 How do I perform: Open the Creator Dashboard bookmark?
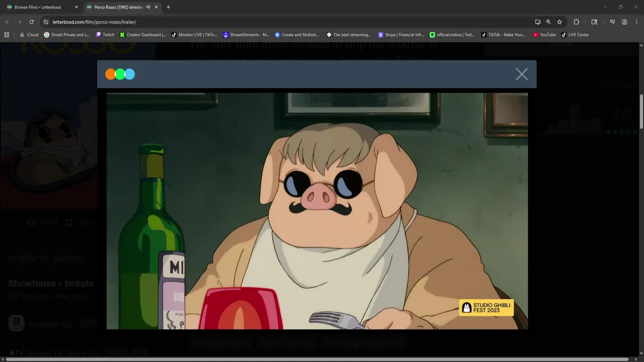pos(143,35)
